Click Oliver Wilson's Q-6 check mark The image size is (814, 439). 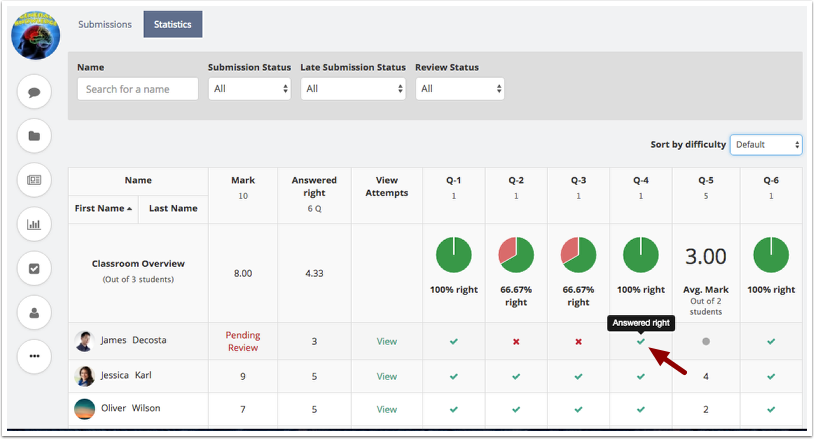[x=771, y=409]
